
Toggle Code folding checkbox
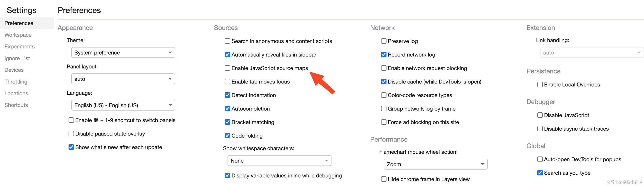(227, 136)
